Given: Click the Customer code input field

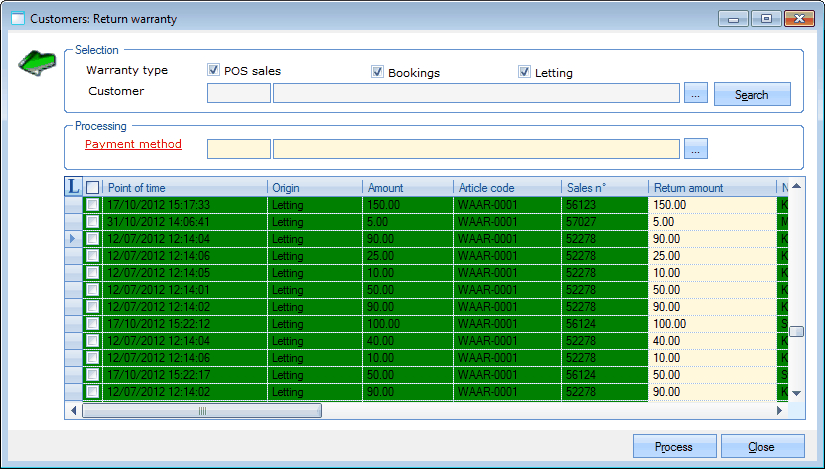Looking at the screenshot, I should coord(238,94).
